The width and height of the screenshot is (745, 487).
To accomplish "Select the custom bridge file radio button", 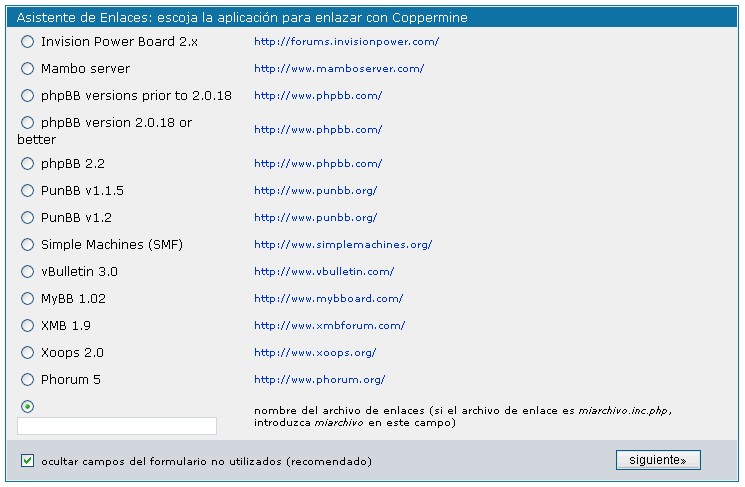I will [x=28, y=406].
